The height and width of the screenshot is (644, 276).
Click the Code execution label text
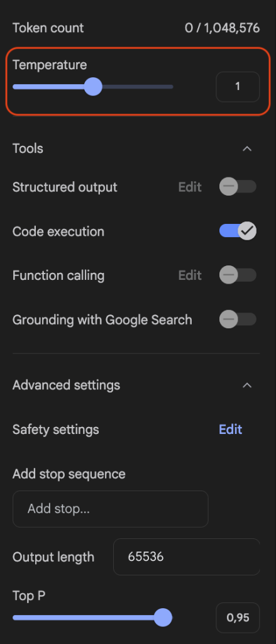(x=58, y=231)
